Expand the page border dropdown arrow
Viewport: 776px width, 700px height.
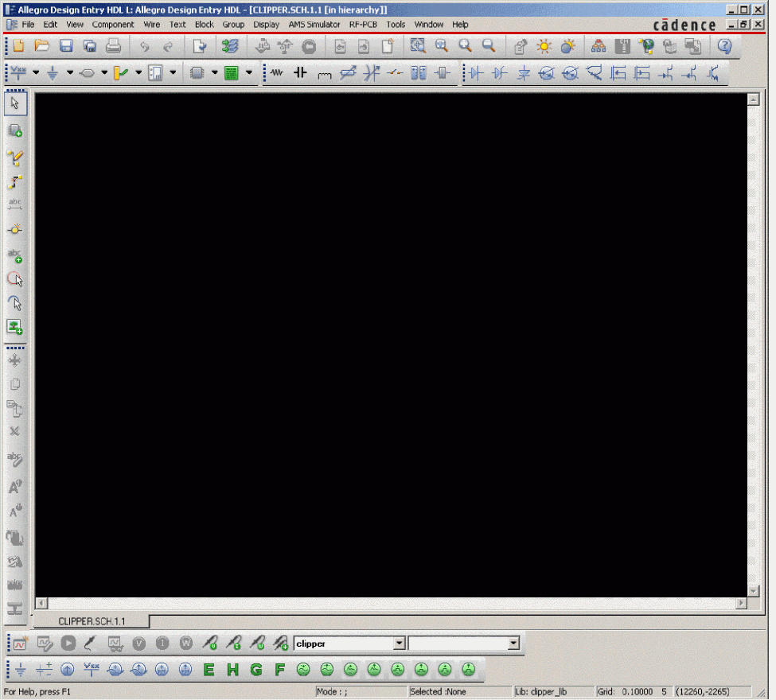[173, 72]
